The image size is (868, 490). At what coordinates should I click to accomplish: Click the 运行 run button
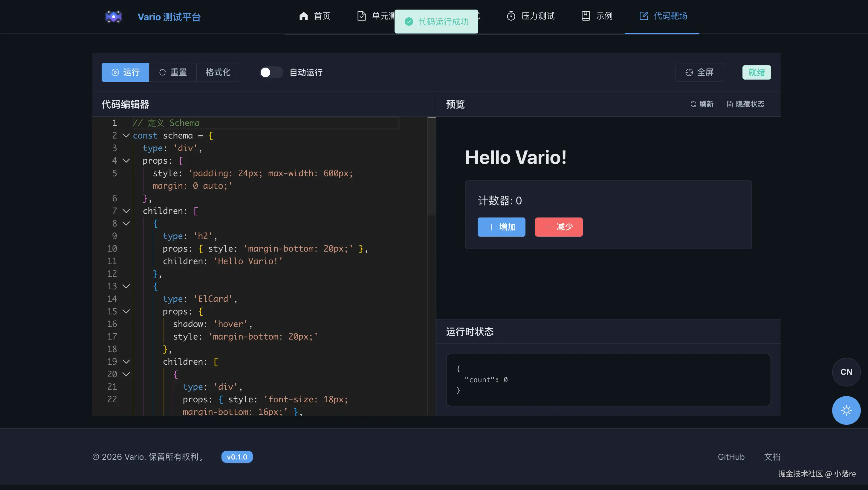(125, 72)
